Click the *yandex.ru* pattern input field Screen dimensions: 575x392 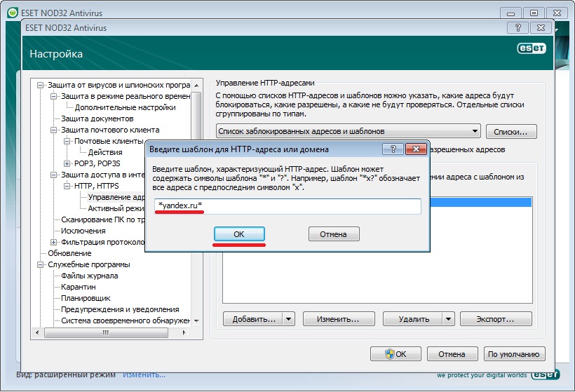(x=288, y=205)
